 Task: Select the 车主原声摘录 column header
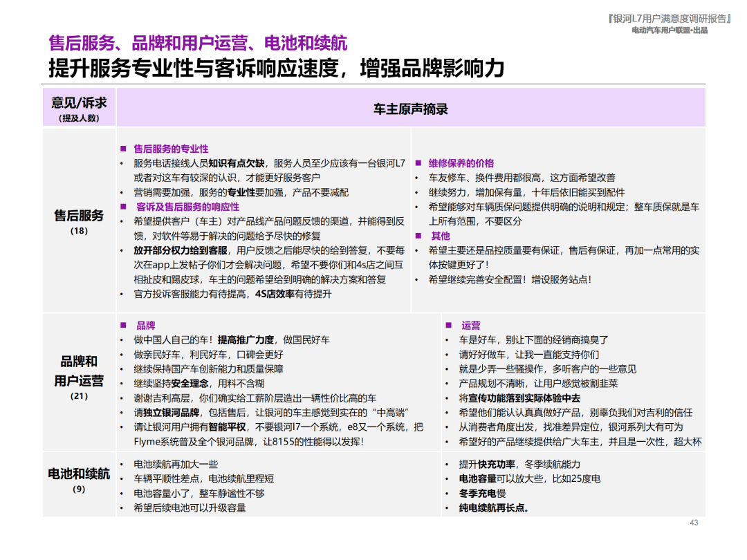411,109
